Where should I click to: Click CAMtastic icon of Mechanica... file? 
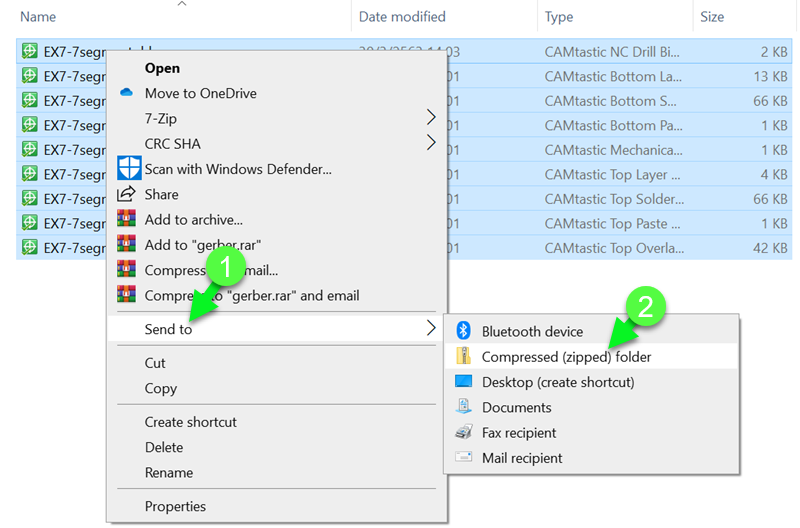tap(30, 149)
